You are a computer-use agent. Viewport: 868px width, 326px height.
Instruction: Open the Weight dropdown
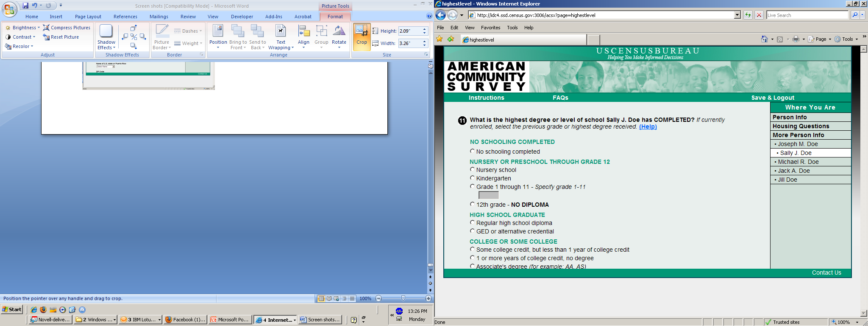[188, 43]
